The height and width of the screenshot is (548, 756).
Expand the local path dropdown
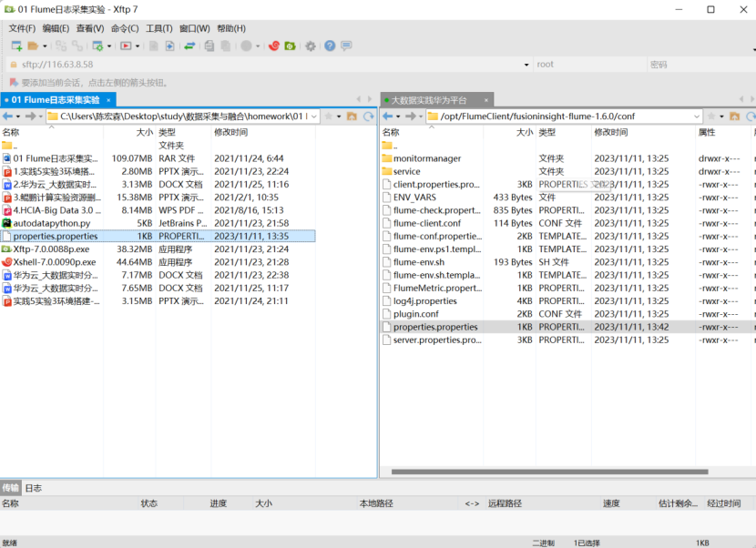coord(314,117)
